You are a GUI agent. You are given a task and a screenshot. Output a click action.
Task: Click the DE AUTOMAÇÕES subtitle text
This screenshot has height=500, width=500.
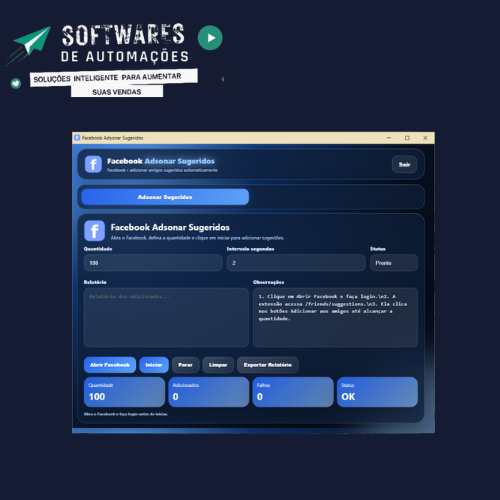(125, 57)
